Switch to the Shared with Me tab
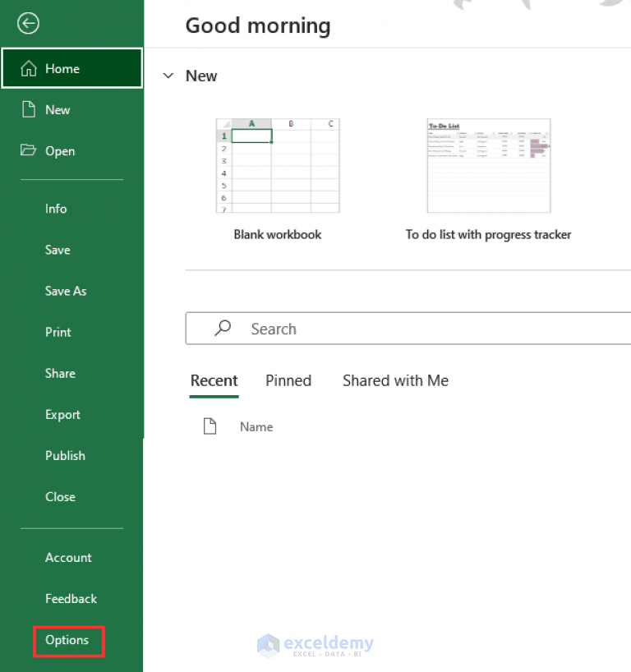This screenshot has width=631, height=672. coord(395,380)
